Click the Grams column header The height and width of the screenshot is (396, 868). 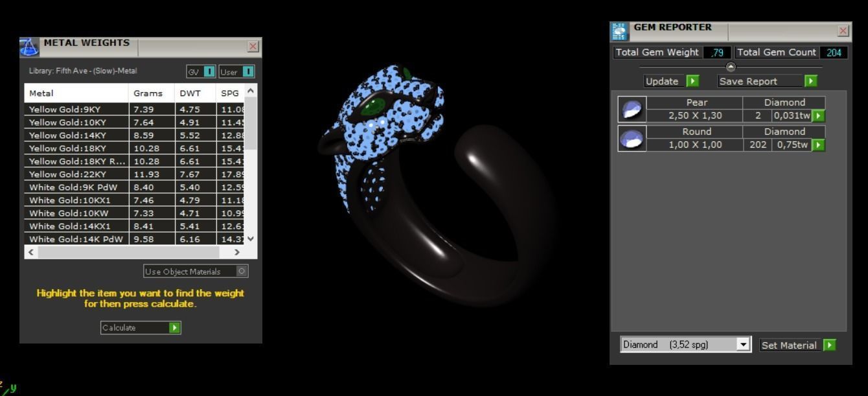[152, 93]
